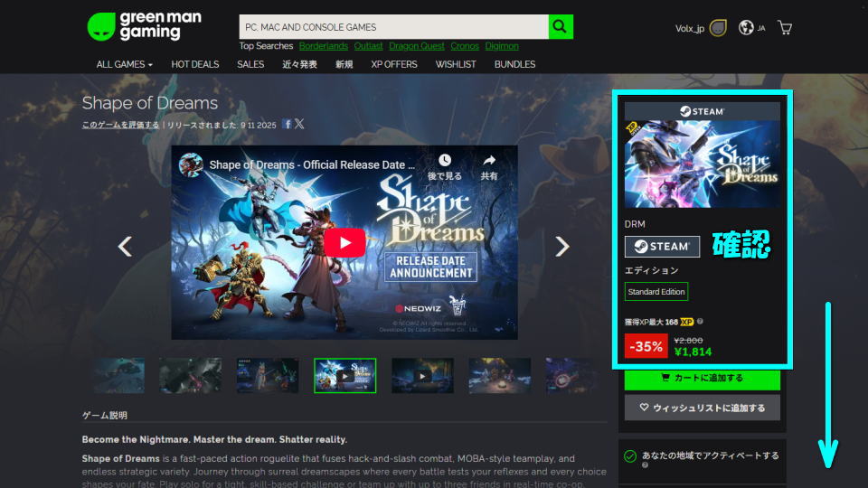868x488 pixels.
Task: Click the Shape of Dreams product cover image
Action: 702,164
